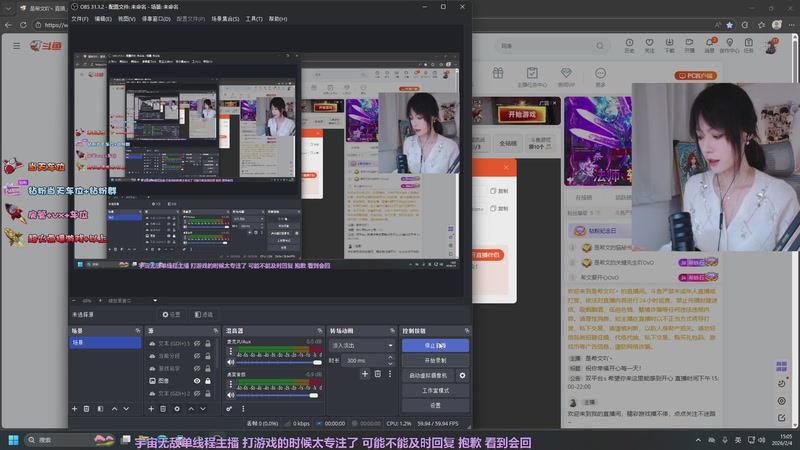Open advanced audio properties in mixer toolbar
Image resolution: width=800 pixels, height=450 pixels.
[x=229, y=409]
